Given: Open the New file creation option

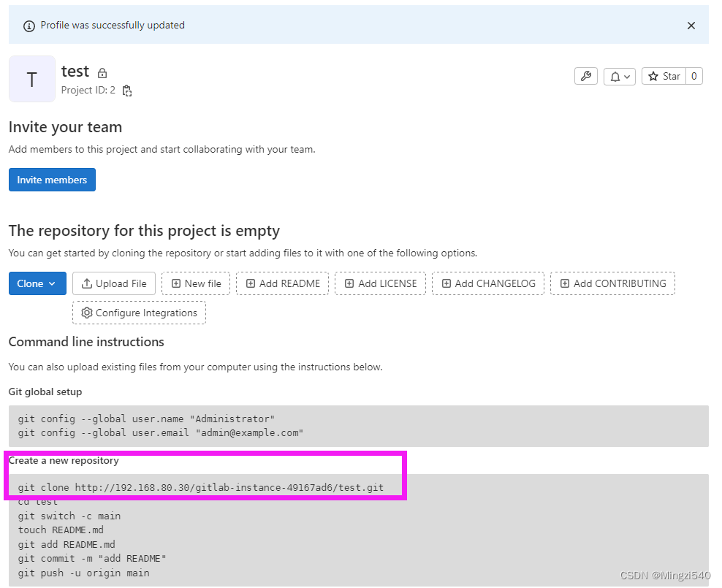Looking at the screenshot, I should point(195,283).
